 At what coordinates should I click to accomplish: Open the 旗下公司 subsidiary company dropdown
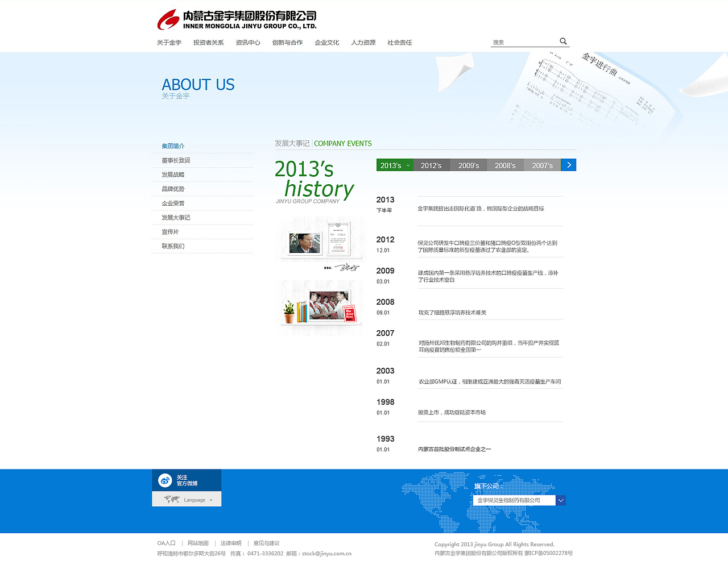[561, 500]
